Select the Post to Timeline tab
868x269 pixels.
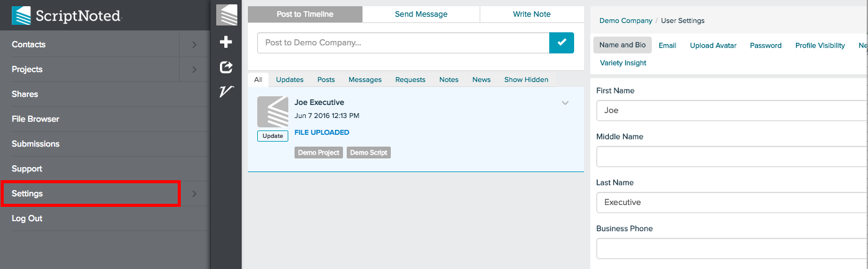point(305,14)
